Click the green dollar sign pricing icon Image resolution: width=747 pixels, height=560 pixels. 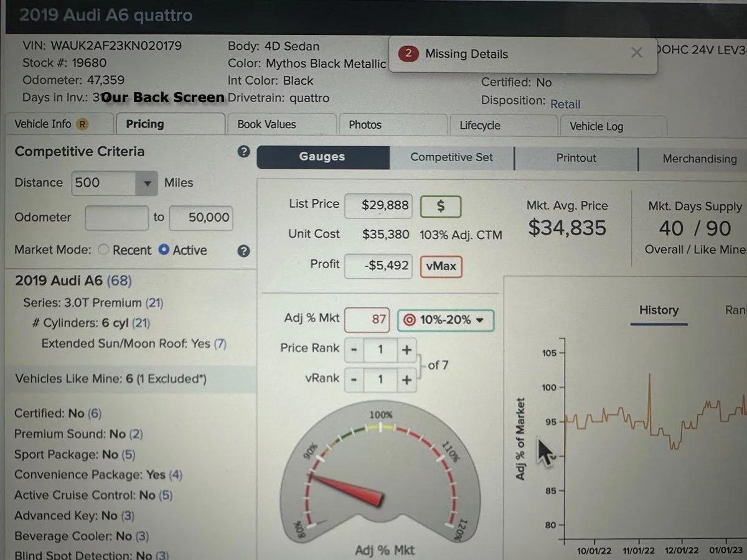(440, 207)
